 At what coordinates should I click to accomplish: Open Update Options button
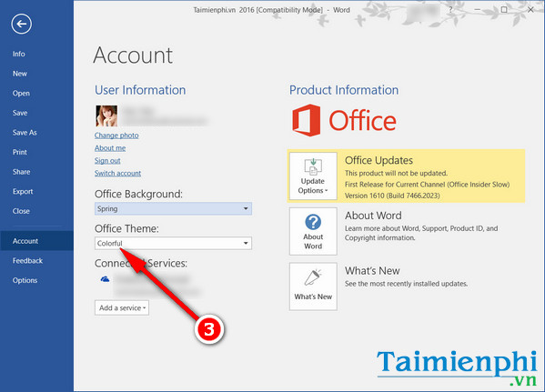click(313, 176)
